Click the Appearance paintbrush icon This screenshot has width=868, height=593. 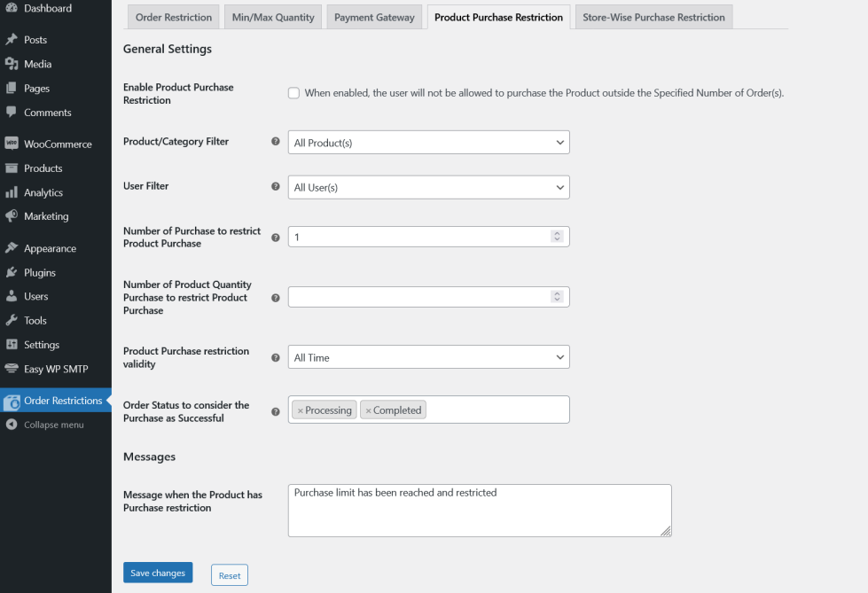click(x=12, y=248)
